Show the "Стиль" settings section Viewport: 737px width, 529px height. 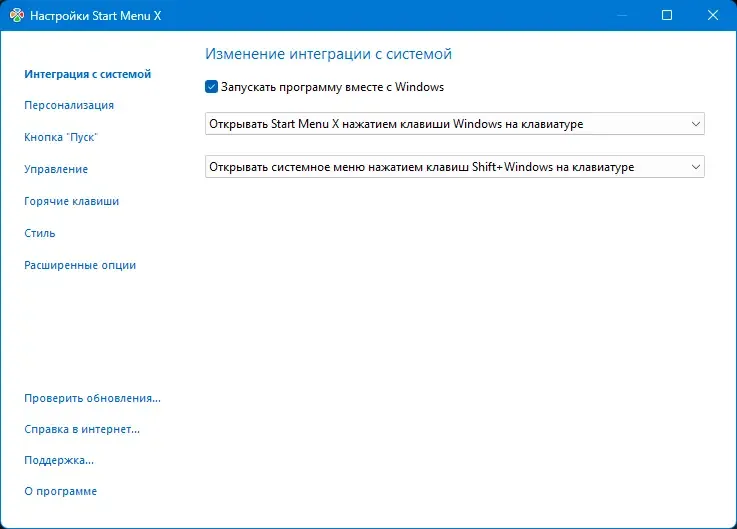click(39, 233)
